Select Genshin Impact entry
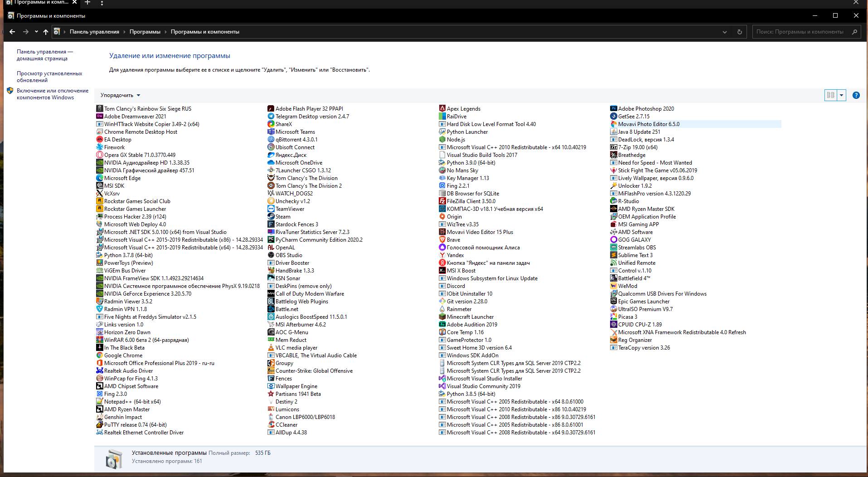Viewport: 868px width, 477px height. click(123, 417)
